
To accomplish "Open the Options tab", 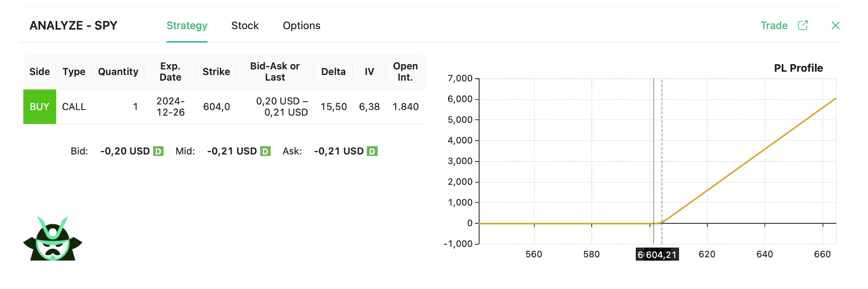I will (301, 26).
